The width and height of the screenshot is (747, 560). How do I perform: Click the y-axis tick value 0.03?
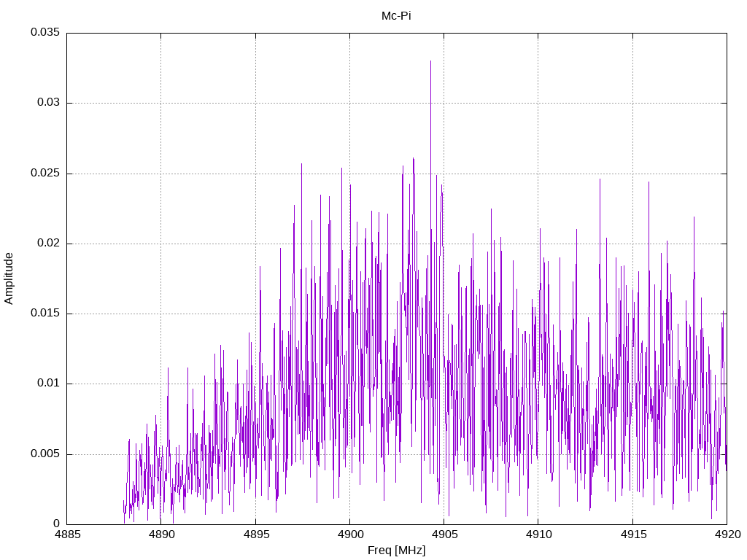click(x=49, y=102)
